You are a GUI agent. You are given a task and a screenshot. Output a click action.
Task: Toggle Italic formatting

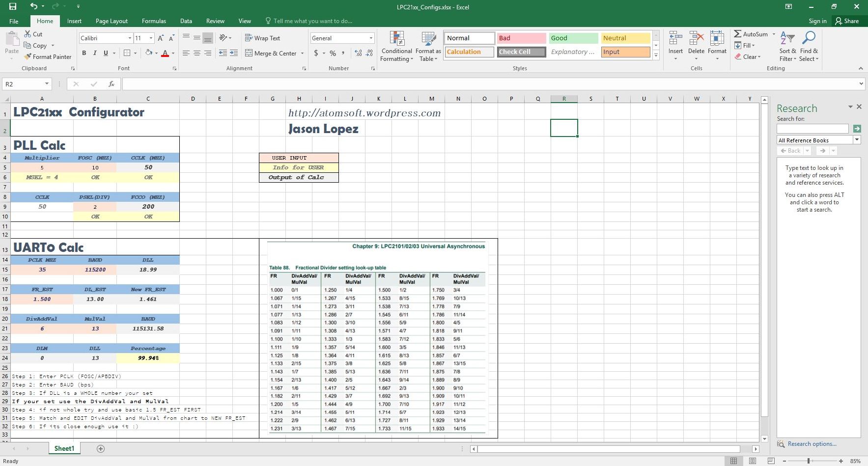[95, 53]
